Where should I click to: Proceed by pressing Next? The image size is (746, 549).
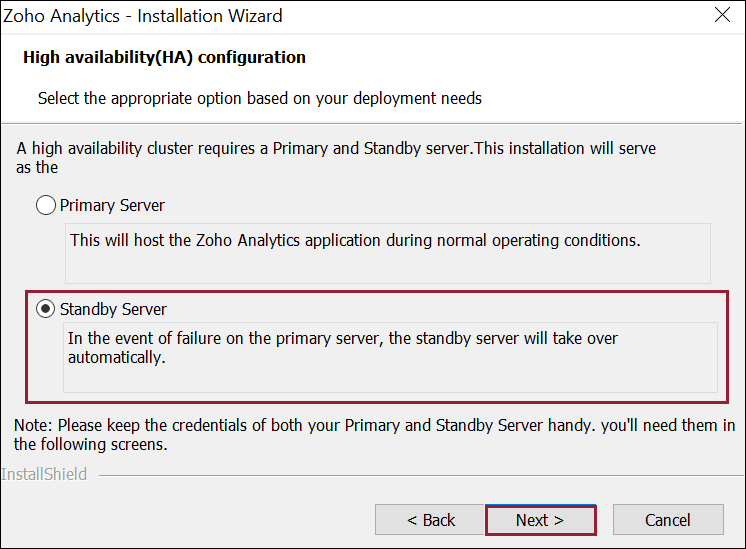[540, 520]
